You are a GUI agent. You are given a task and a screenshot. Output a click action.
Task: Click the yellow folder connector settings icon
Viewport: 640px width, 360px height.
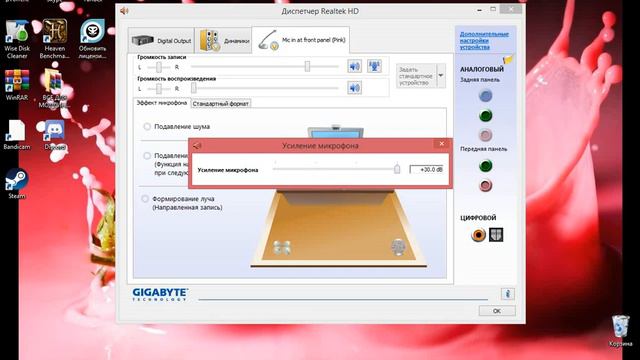[x=508, y=60]
